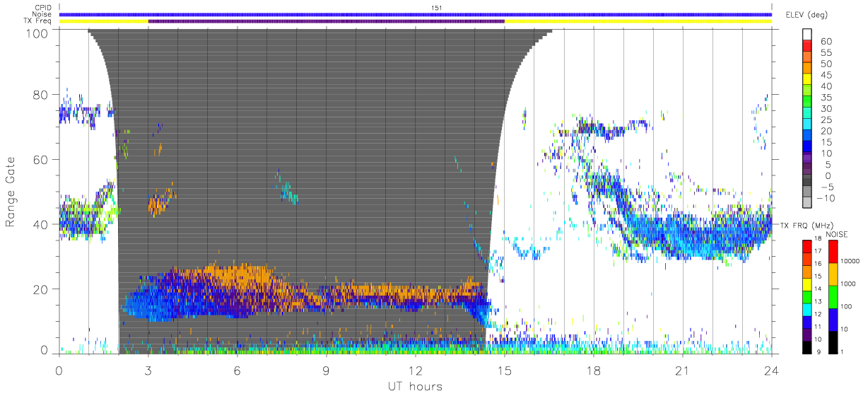The width and height of the screenshot is (868, 401).
Task: Click the CPID value 151
Action: coord(435,8)
